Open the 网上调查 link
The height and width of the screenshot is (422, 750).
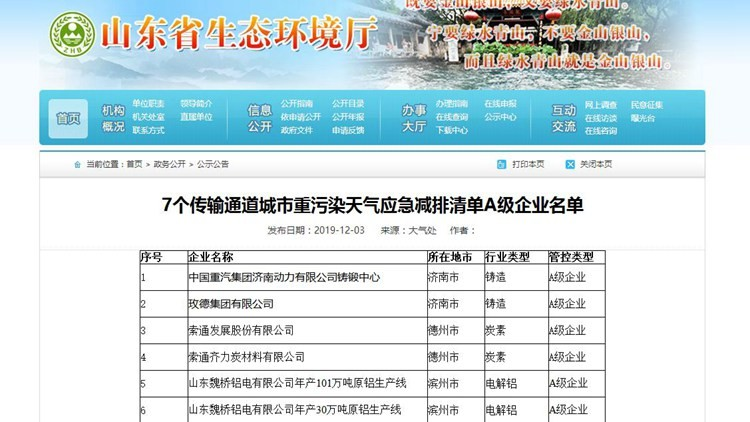point(601,105)
